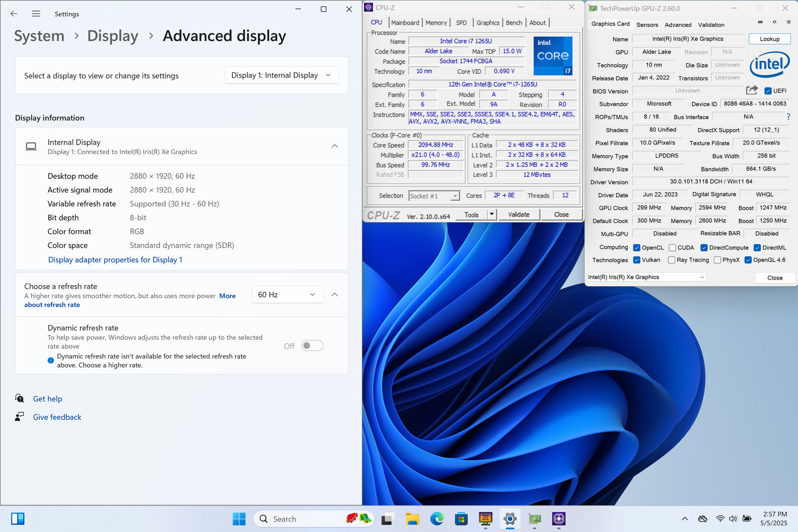Toggle the DirectCompute checkbox
This screenshot has width=798, height=532.
click(x=704, y=247)
